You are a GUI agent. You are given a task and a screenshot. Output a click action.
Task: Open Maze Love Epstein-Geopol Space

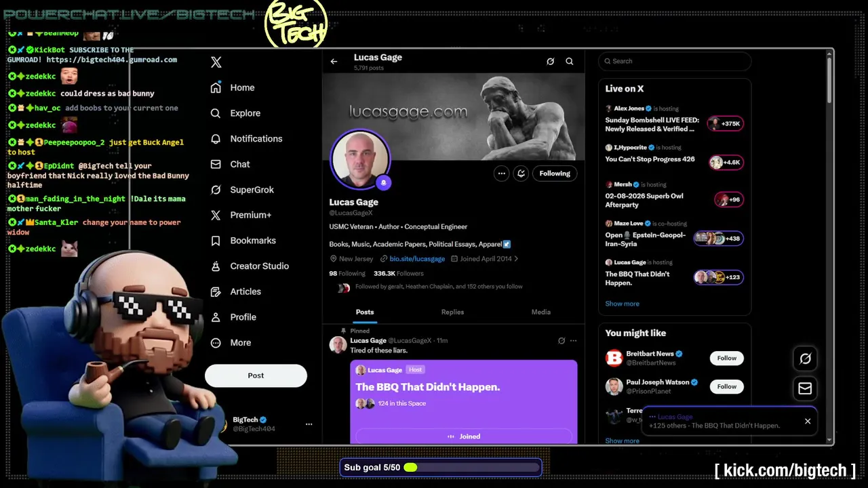[675, 235]
